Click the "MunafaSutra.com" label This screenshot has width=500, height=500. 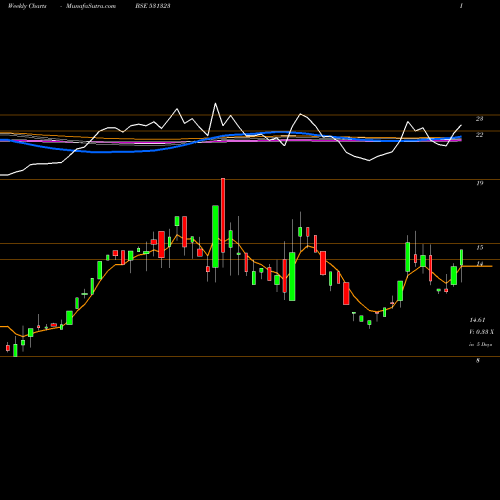(x=91, y=6)
